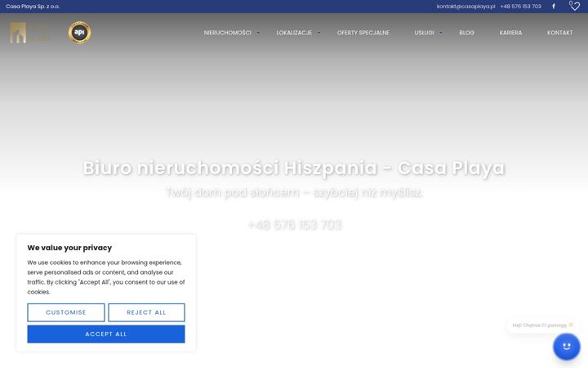The width and height of the screenshot is (588, 368).
Task: Open the Lokalizacje menu item
Action: pos(294,33)
